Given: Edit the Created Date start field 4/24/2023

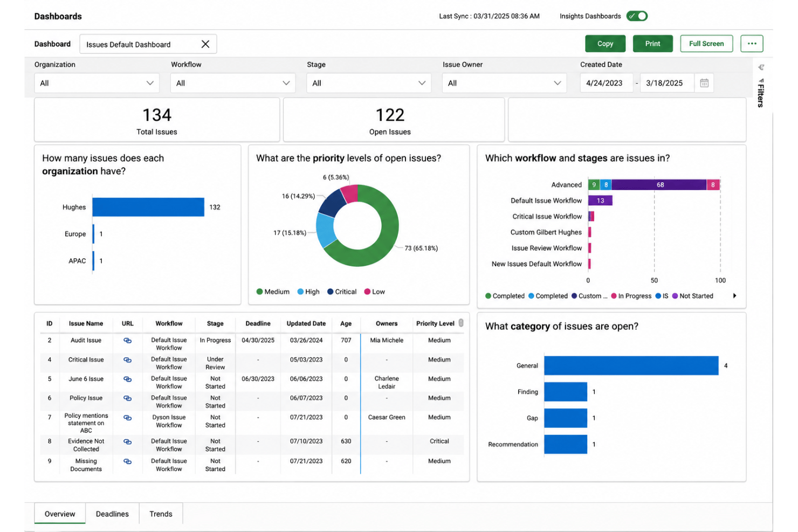Looking at the screenshot, I should (606, 83).
